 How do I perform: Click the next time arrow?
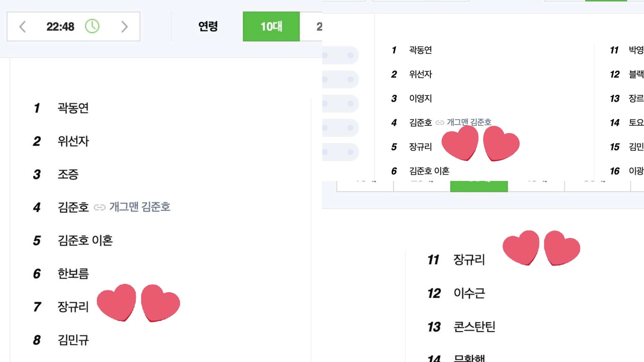[124, 27]
